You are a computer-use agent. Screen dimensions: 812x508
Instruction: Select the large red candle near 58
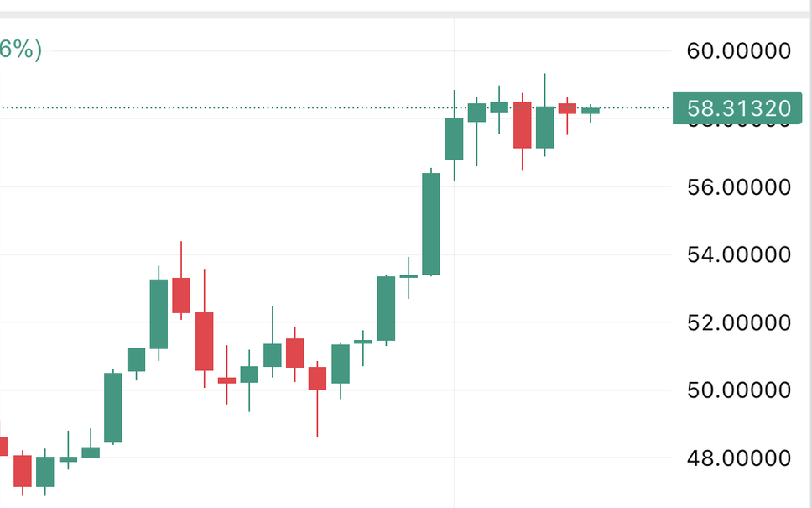523,125
